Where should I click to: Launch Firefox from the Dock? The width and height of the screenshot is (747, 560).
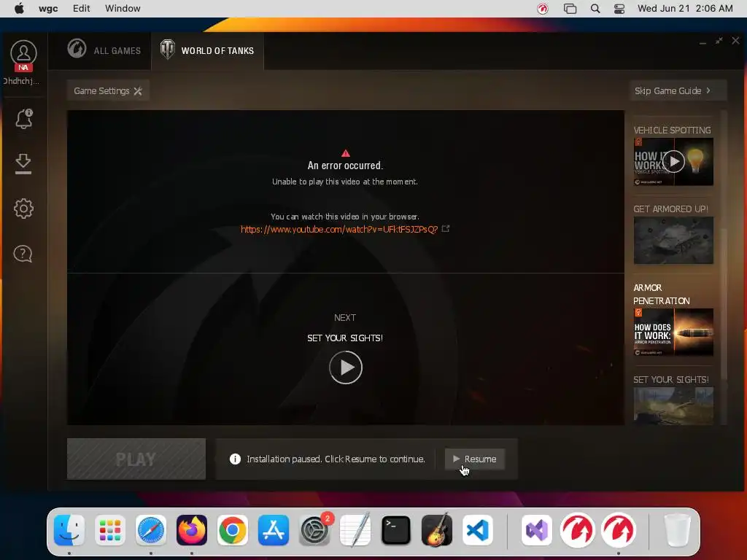pyautogui.click(x=192, y=530)
